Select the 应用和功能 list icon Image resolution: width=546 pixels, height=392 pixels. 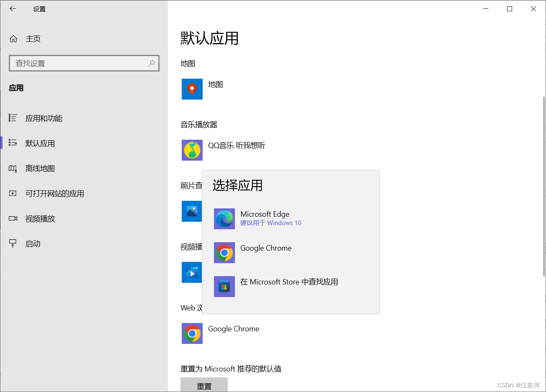coord(13,118)
